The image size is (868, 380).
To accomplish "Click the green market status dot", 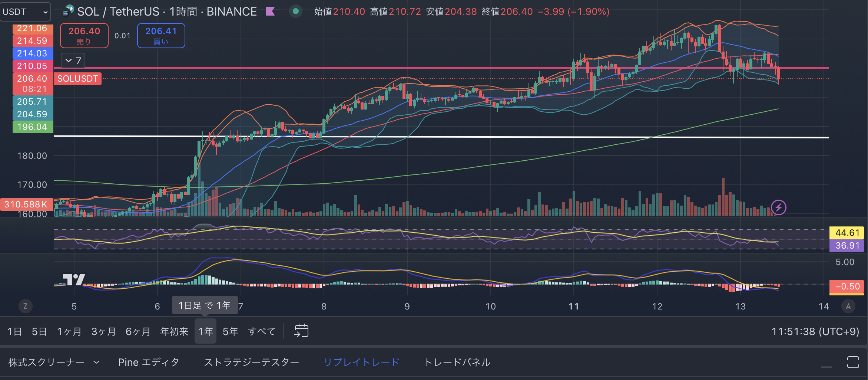I will (x=296, y=12).
